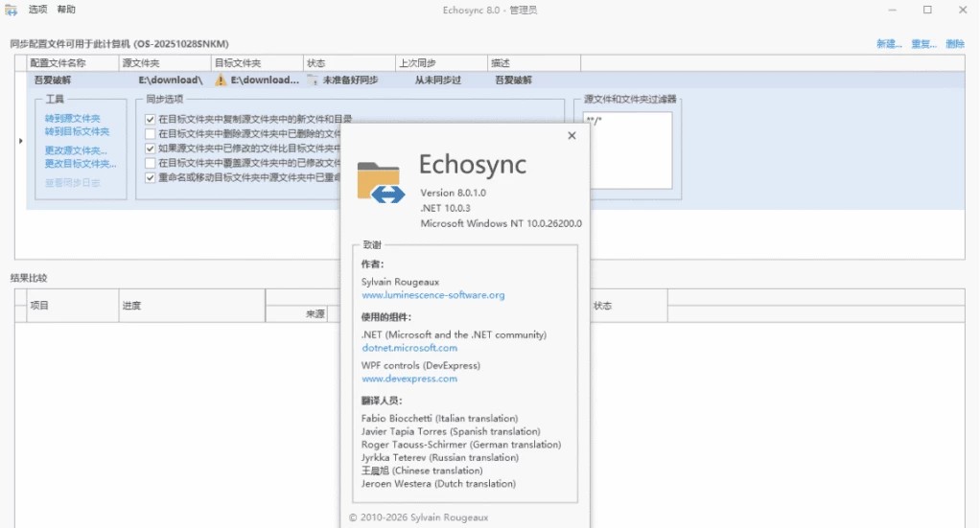Toggle rename or move files checkbox
Viewport: 980px width, 528px height.
(x=151, y=177)
